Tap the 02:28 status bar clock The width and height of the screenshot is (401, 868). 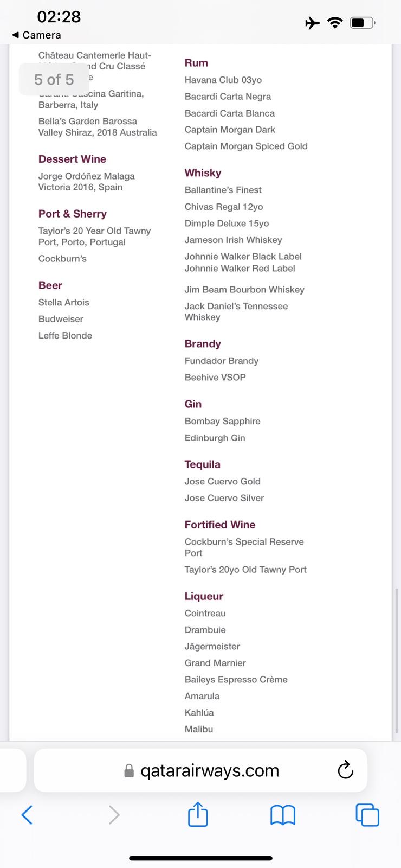[x=59, y=17]
